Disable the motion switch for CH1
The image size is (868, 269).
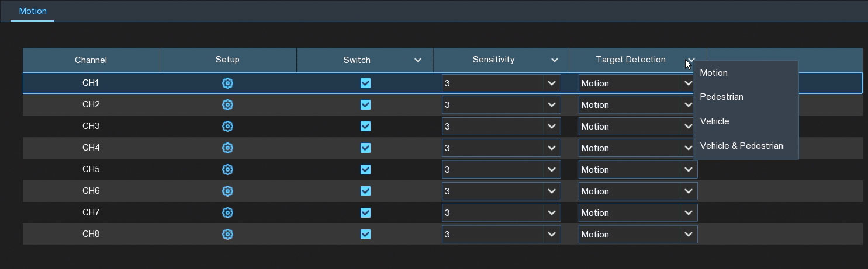click(x=365, y=83)
